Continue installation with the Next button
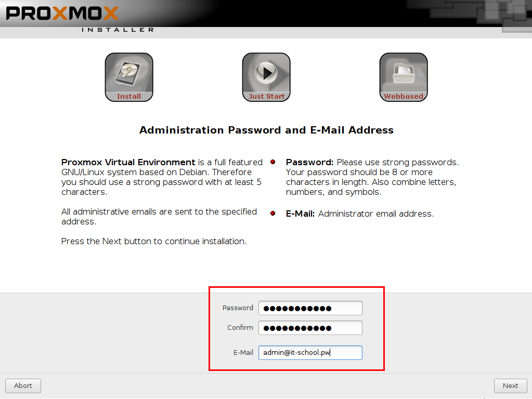The image size is (532, 399). [x=510, y=386]
